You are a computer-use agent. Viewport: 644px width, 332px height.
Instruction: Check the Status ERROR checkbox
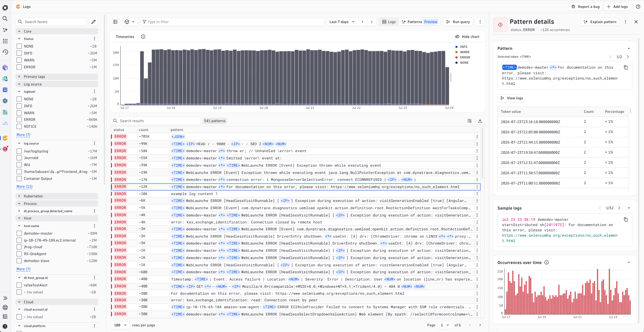tap(19, 67)
